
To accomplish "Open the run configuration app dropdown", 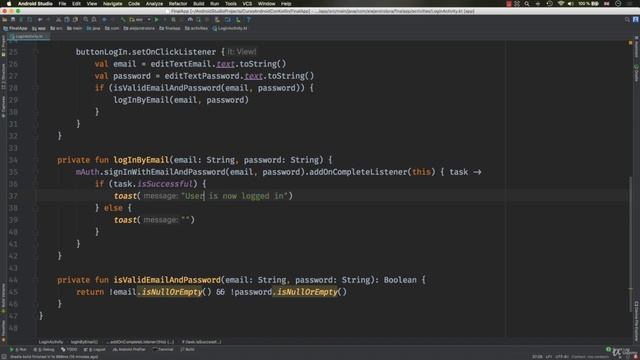I will click(140, 19).
